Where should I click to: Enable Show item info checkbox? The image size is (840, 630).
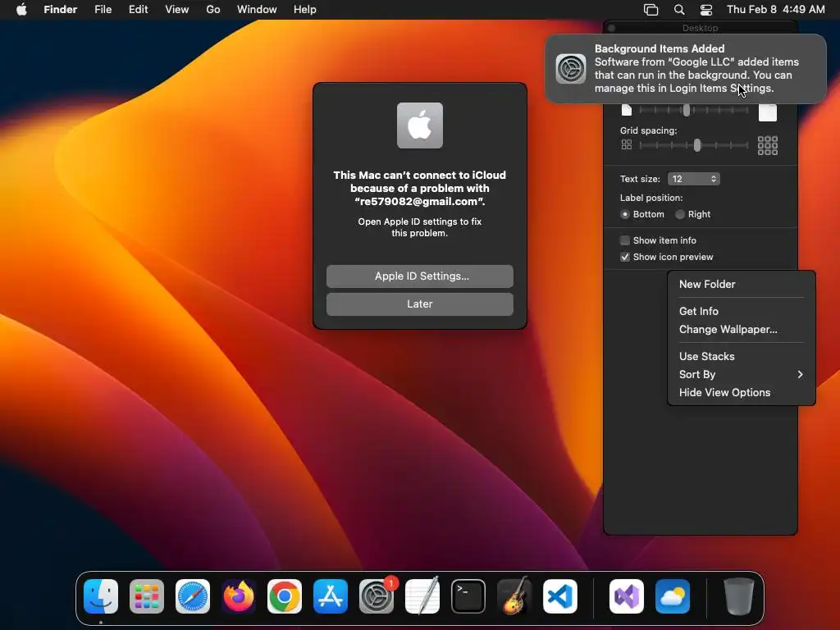[x=624, y=240]
